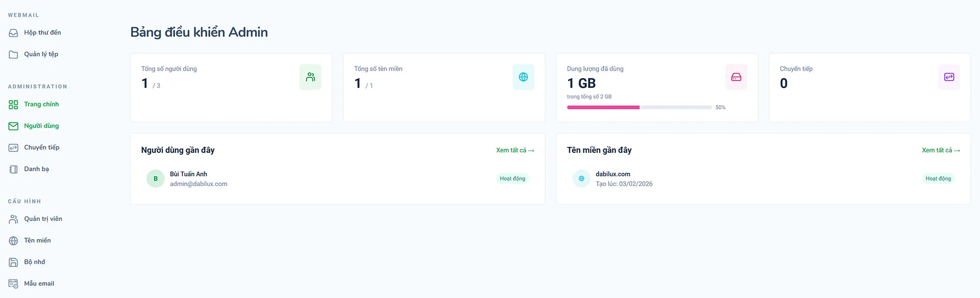The height and width of the screenshot is (298, 980).
Task: Go to Người dùng in the sidebar
Action: (41, 126)
